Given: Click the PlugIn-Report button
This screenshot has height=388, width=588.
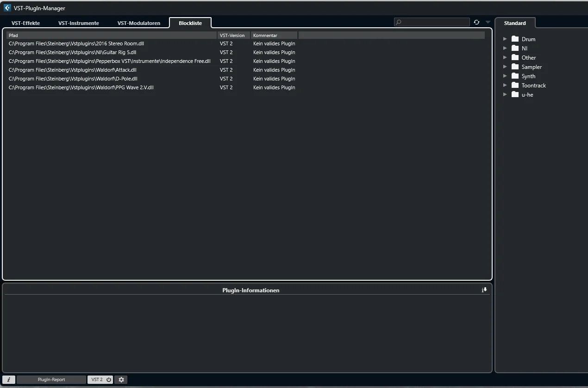Looking at the screenshot, I should pos(51,380).
